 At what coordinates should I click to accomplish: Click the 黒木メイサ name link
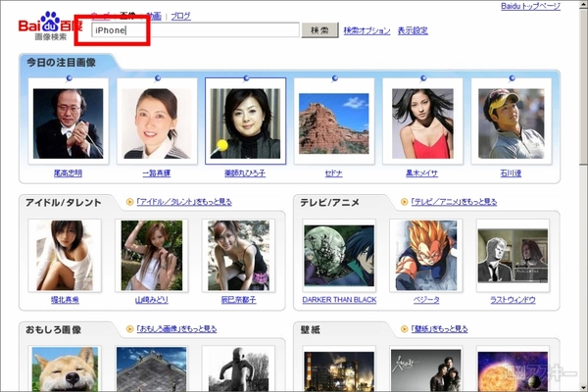point(422,173)
